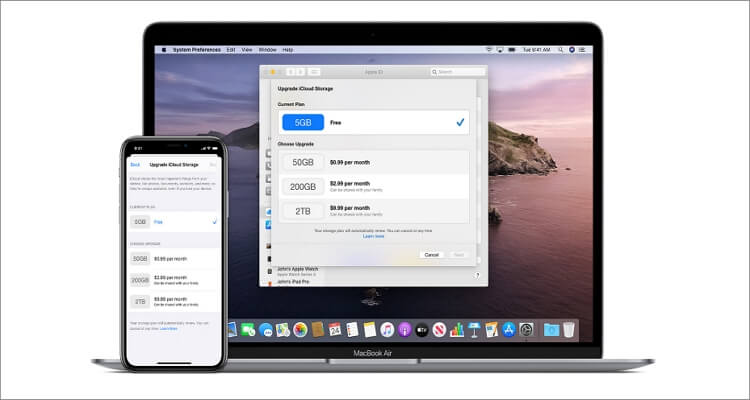Select 5GB Free plan on iPhone

coord(174,222)
